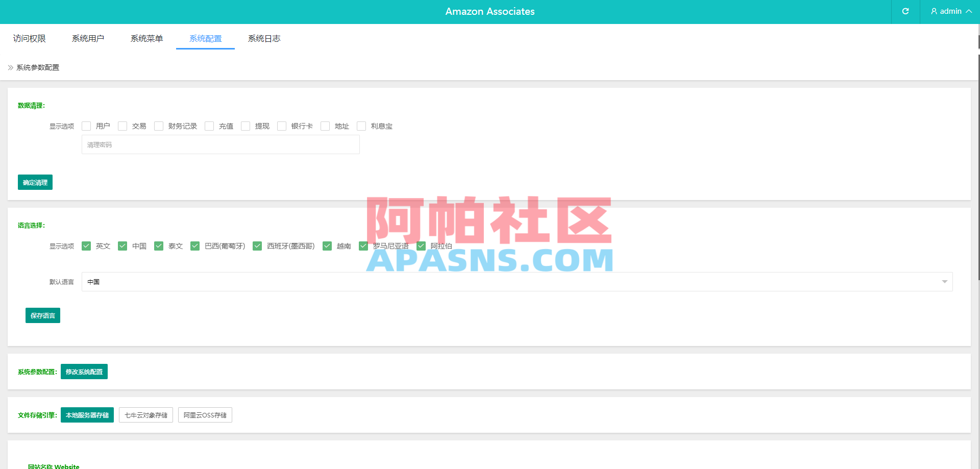The height and width of the screenshot is (469, 980).
Task: Click the 确定清理 button
Action: 35,182
